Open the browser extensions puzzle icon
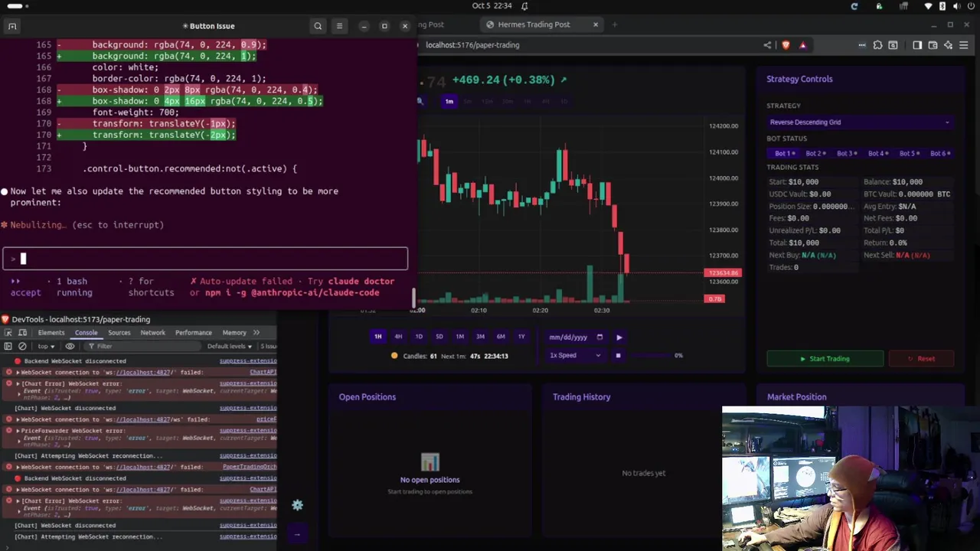 tap(877, 45)
